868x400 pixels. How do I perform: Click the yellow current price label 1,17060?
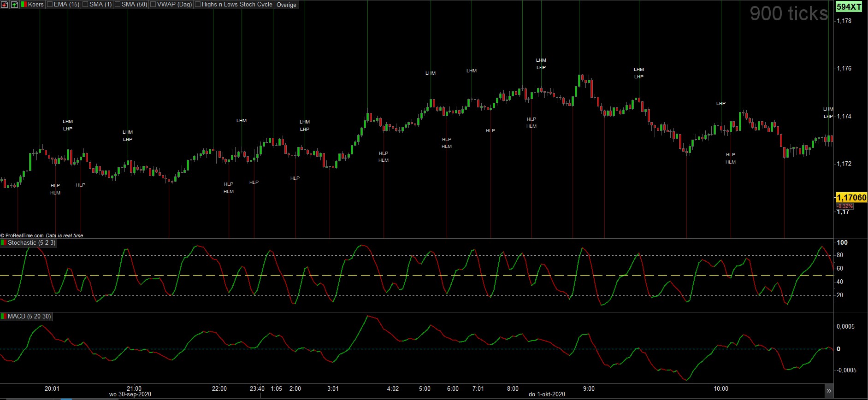point(851,198)
